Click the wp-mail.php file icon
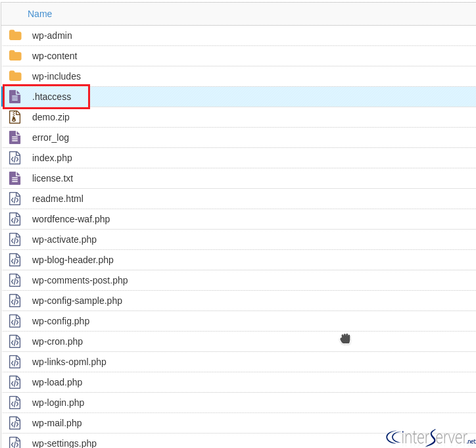 pos(15,423)
